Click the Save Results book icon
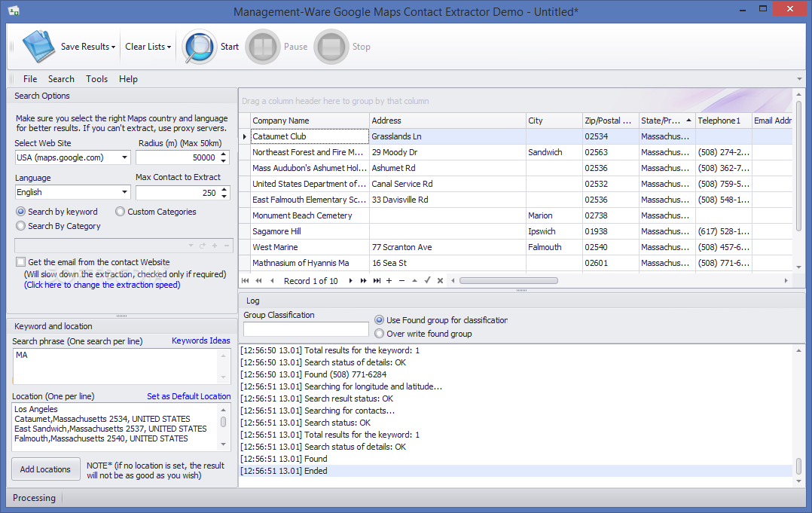Screen dimensions: 812x513 point(39,47)
